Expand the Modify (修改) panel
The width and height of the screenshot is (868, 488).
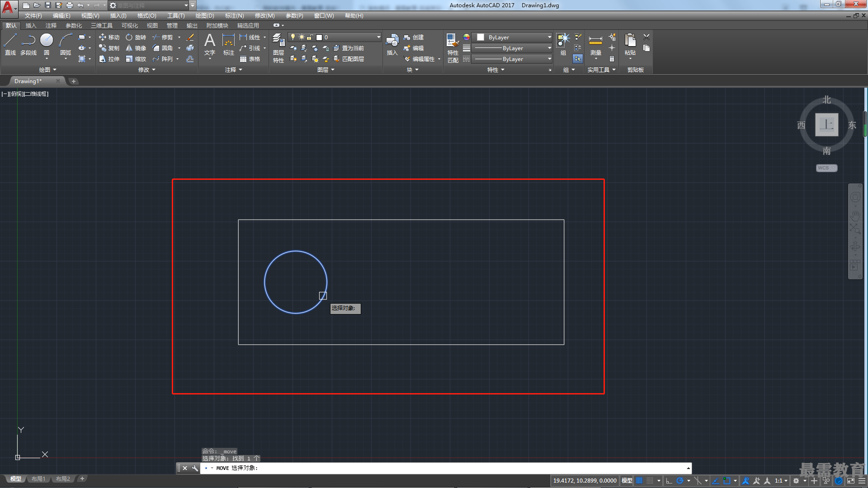coord(147,70)
